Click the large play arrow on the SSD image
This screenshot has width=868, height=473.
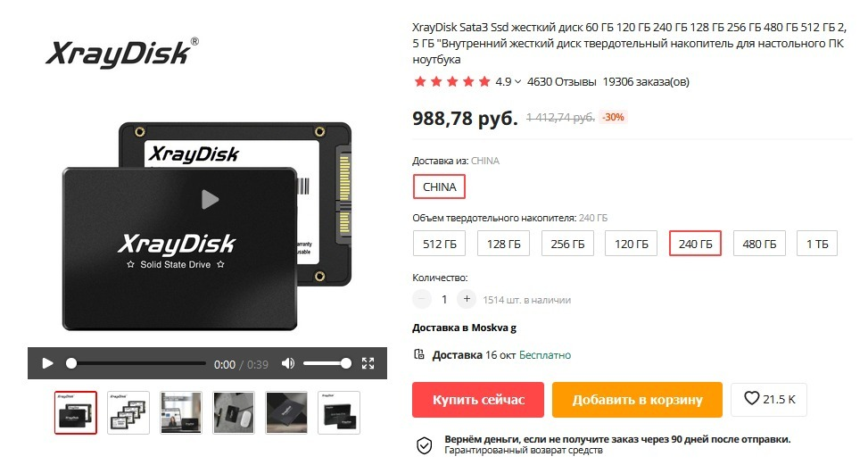tap(210, 199)
